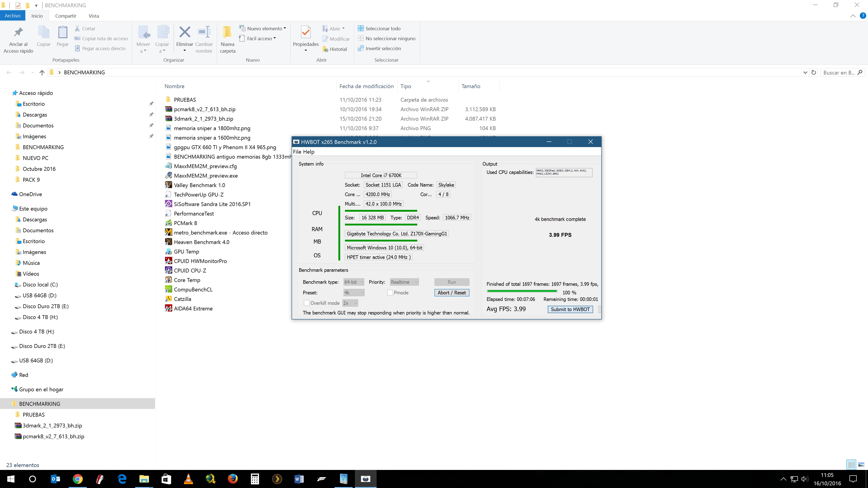Open the Archivo tab
Viewport: 868px width, 488px height.
pos(12,16)
